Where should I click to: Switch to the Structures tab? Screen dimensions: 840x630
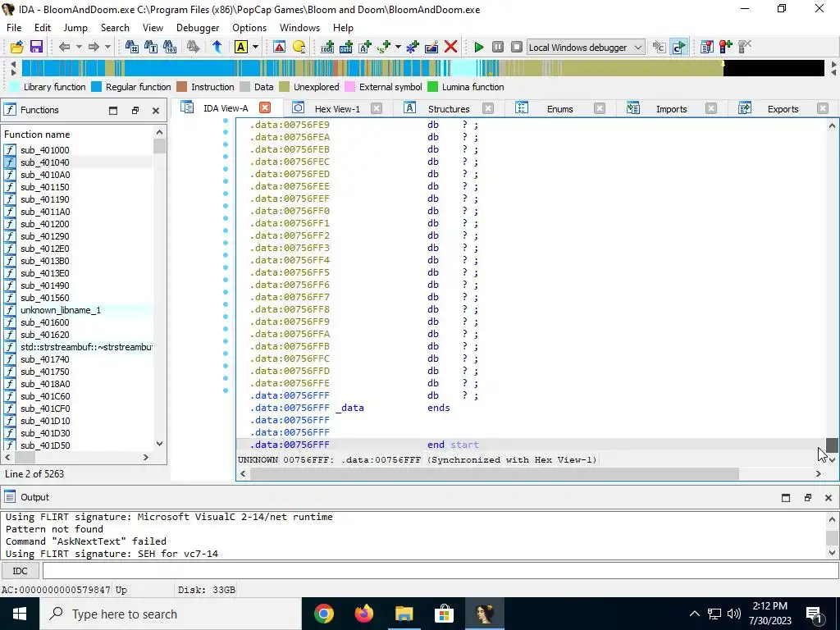(449, 109)
